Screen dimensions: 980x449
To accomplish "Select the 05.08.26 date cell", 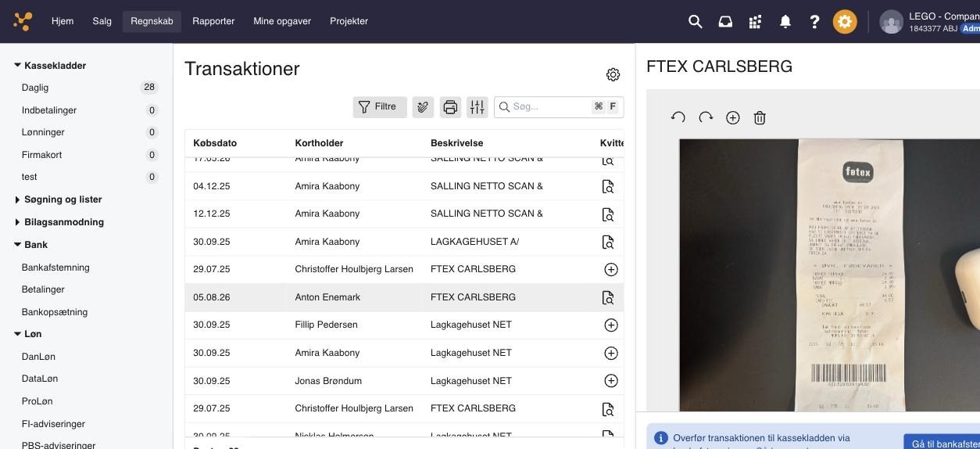I will click(x=212, y=297).
